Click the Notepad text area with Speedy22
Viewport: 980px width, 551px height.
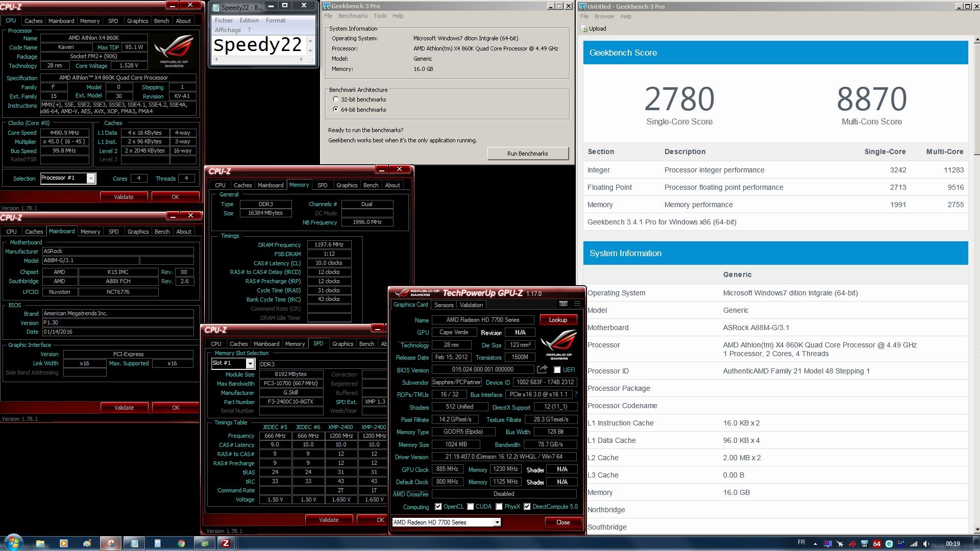(258, 45)
